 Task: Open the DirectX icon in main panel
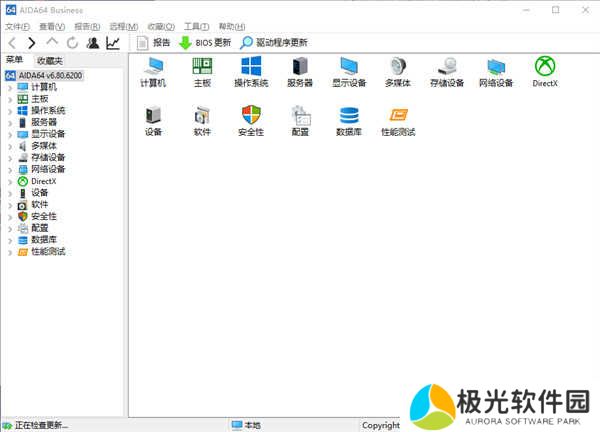point(545,68)
